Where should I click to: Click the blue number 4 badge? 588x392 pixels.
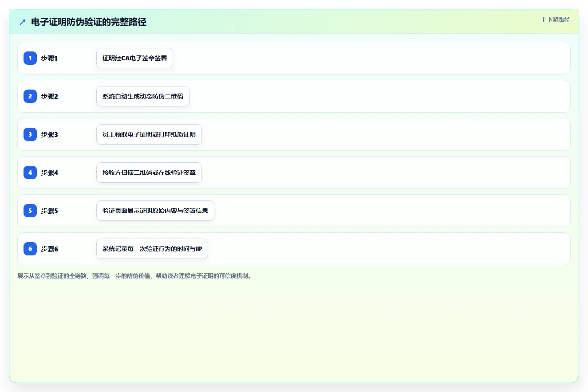(30, 172)
